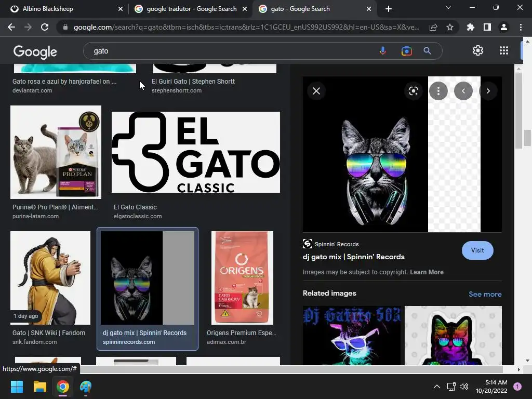
Task: Toggle Chrome side panel
Action: click(487, 27)
